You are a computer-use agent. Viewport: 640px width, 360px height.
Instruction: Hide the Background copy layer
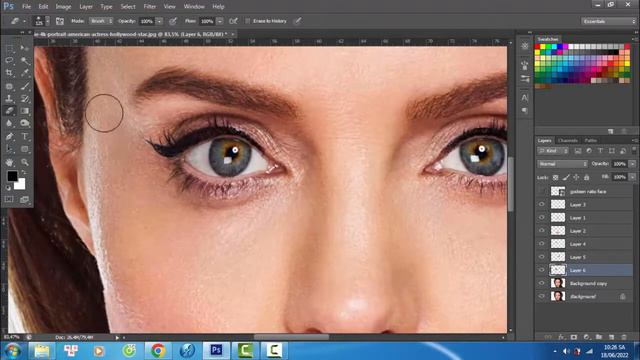click(x=542, y=283)
